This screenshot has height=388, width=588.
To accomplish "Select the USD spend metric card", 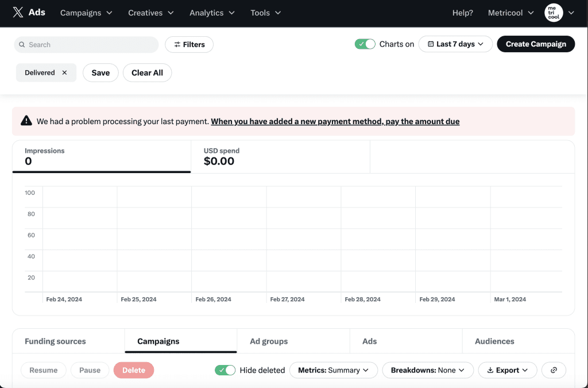I will tap(280, 156).
